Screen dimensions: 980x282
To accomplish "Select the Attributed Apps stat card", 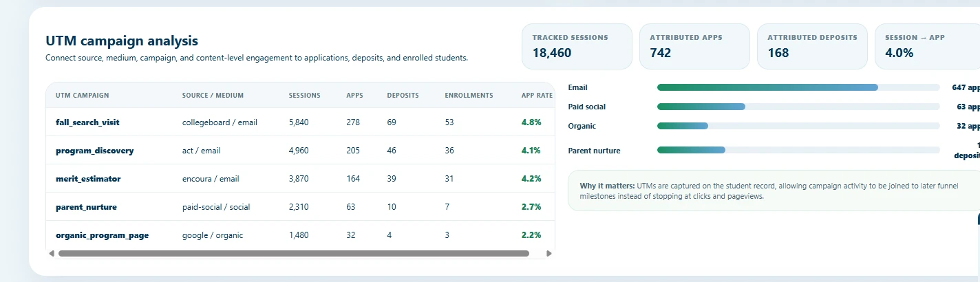I will click(x=694, y=46).
